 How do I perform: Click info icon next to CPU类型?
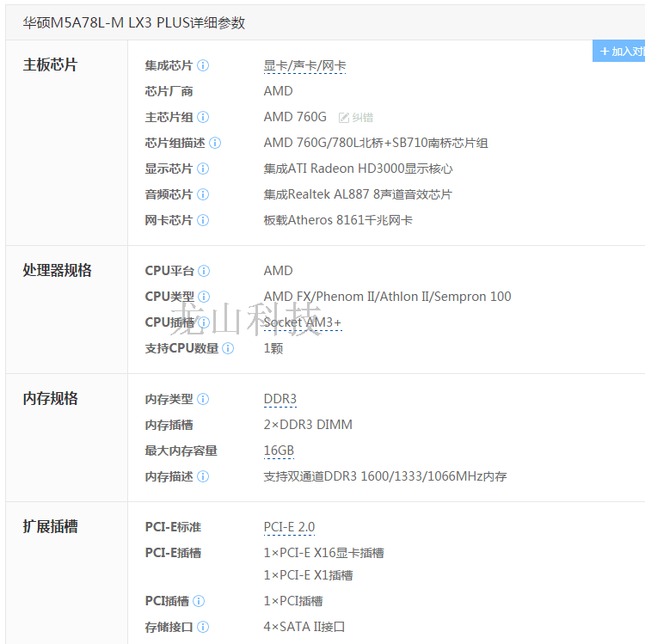pyautogui.click(x=204, y=297)
